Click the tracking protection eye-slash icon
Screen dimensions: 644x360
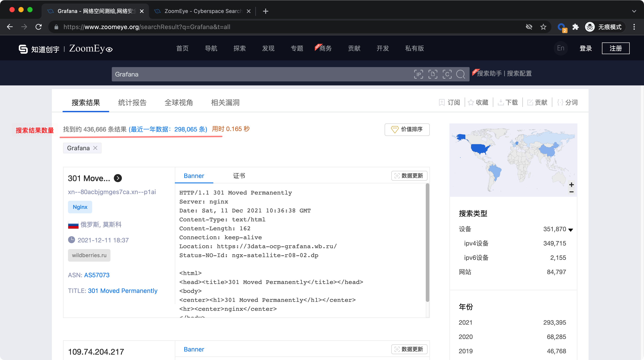click(x=529, y=27)
